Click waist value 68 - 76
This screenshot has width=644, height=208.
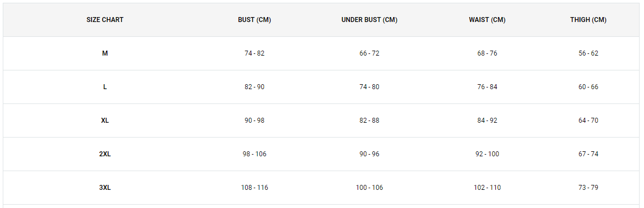[487, 53]
